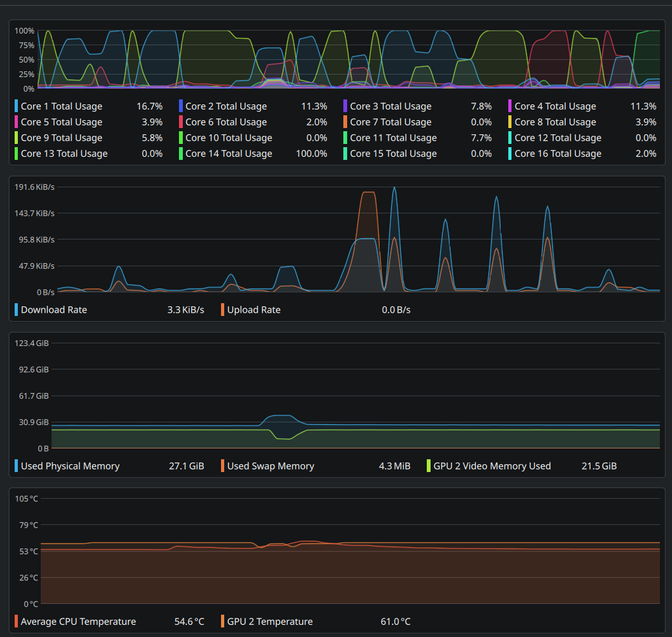Click the 123.4 GiB memory axis label
The image size is (672, 637).
tap(32, 343)
